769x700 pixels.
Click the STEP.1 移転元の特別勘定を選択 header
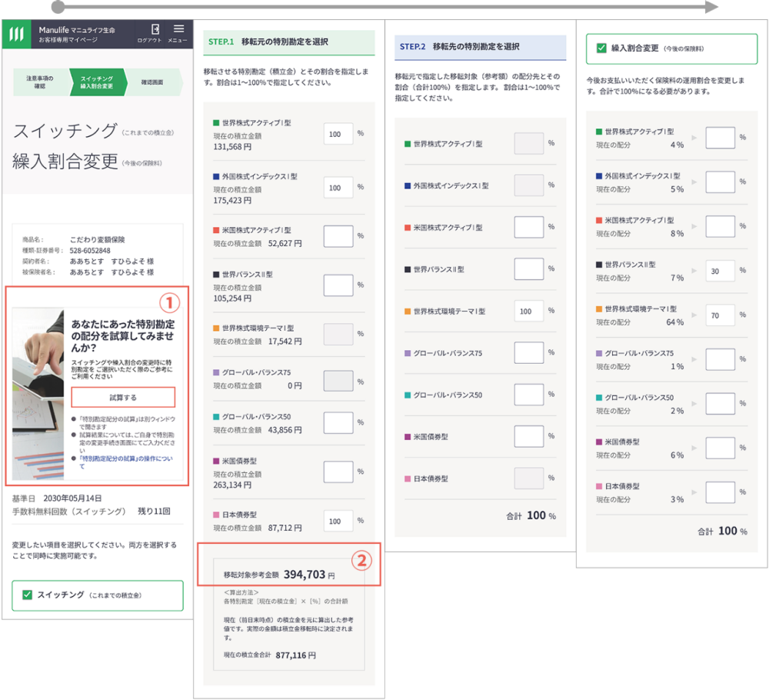coord(289,42)
